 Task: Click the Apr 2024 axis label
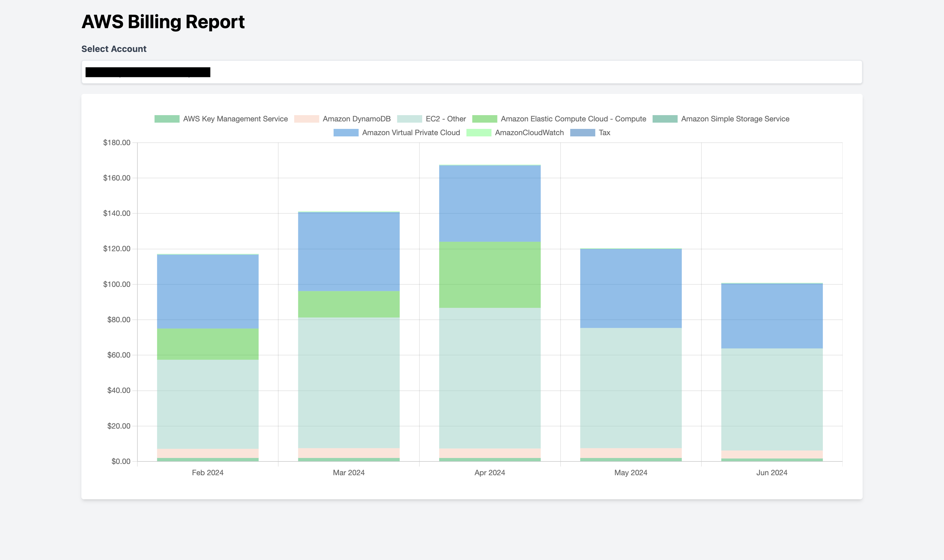tap(490, 472)
